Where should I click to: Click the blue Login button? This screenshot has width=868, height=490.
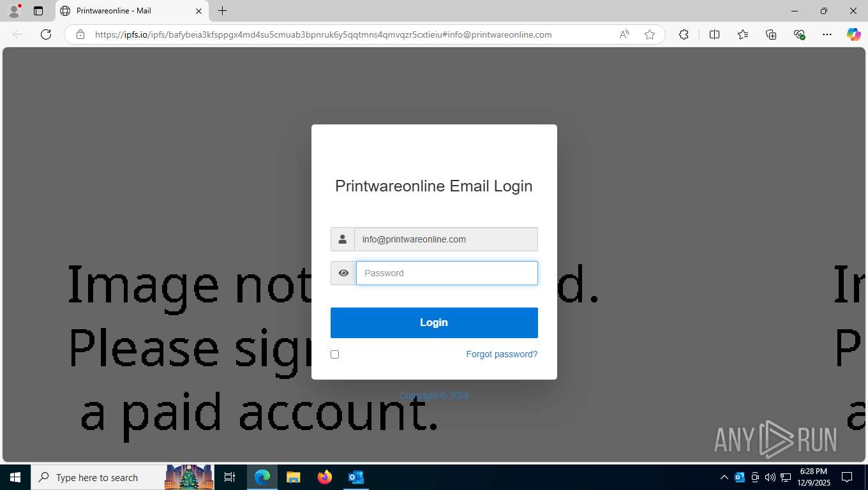click(x=434, y=323)
